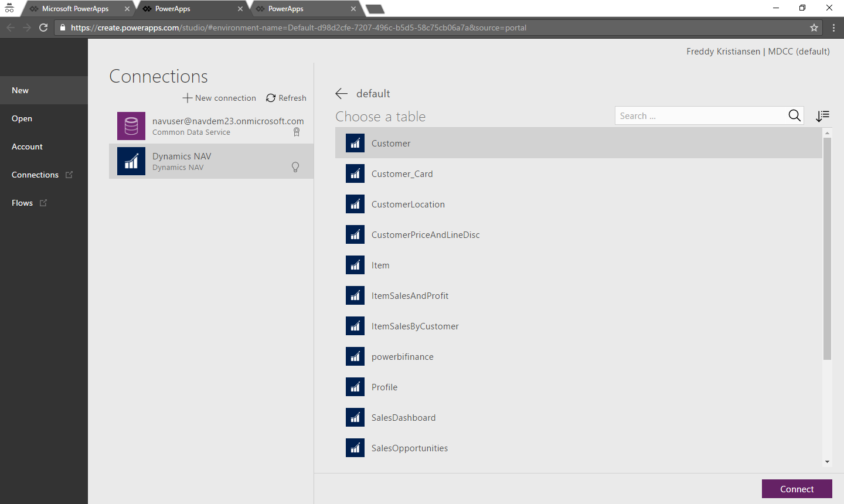Select the Customer table

(x=391, y=144)
